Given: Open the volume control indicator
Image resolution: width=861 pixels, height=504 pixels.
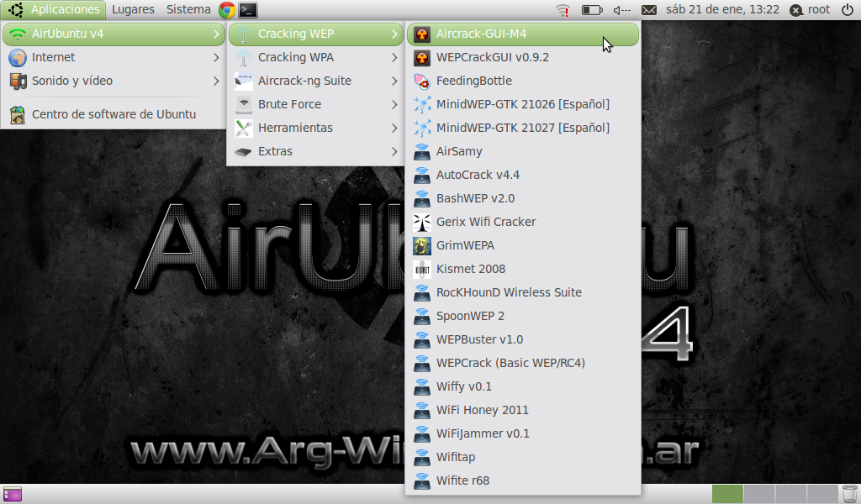Looking at the screenshot, I should (x=622, y=10).
